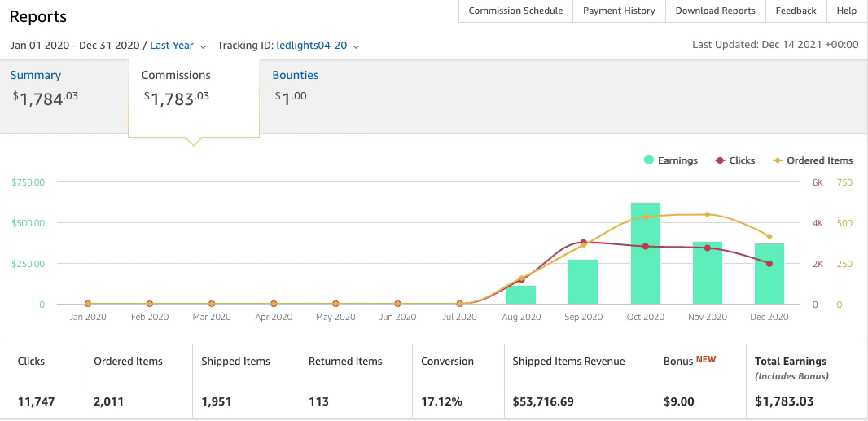868x421 pixels.
Task: Click the Conversion value 17.12%
Action: [x=441, y=401]
